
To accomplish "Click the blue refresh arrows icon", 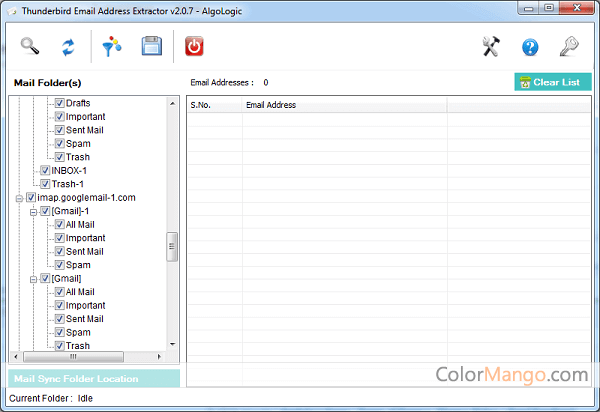I will click(68, 47).
